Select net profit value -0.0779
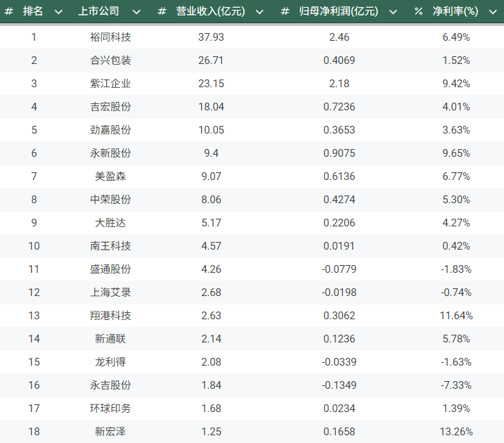Screen dimensions: 504x443 pos(339,269)
